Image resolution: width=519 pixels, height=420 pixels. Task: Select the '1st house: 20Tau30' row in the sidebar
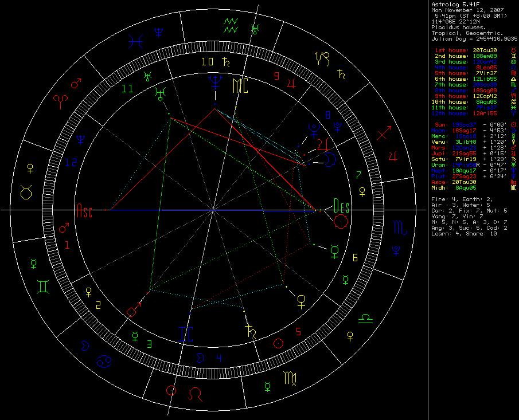[x=465, y=50]
